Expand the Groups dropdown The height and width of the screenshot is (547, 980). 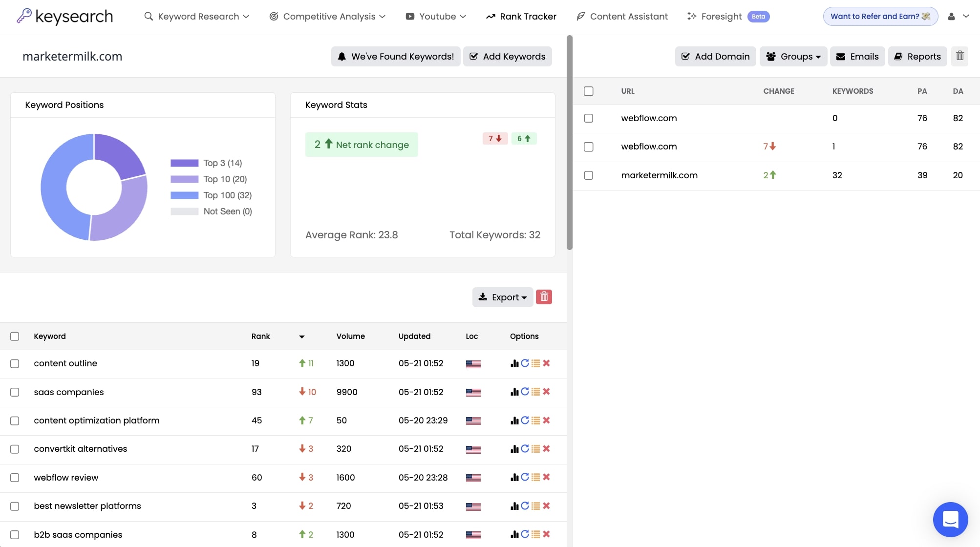(793, 56)
